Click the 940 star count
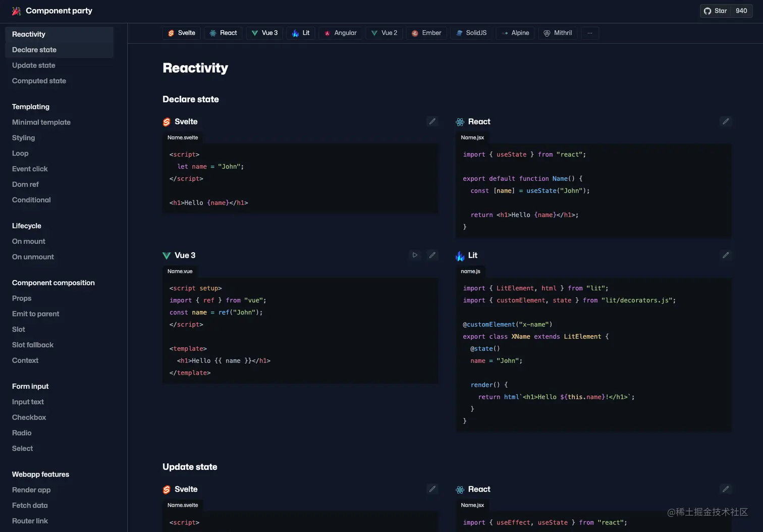This screenshot has width=763, height=532. pyautogui.click(x=741, y=11)
